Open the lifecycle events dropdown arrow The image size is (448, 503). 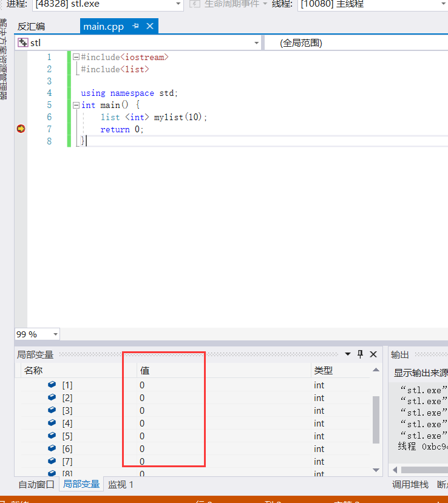(x=265, y=4)
